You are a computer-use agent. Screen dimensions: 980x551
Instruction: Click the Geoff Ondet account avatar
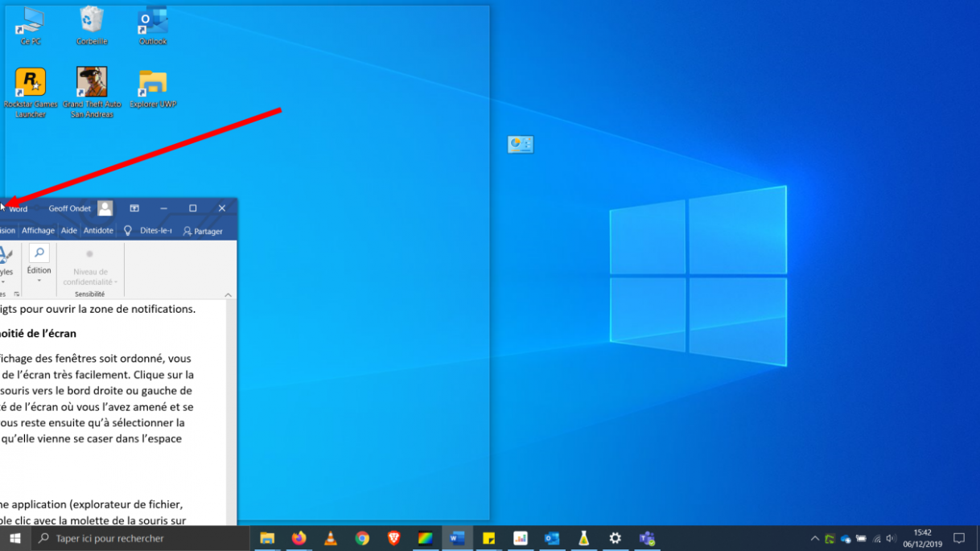click(x=105, y=208)
